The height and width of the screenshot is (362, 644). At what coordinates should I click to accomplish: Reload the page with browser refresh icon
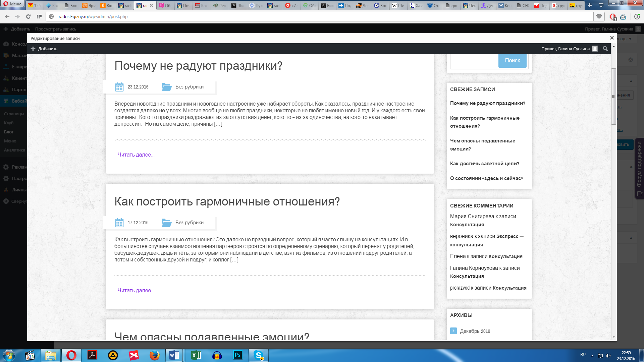(x=28, y=16)
